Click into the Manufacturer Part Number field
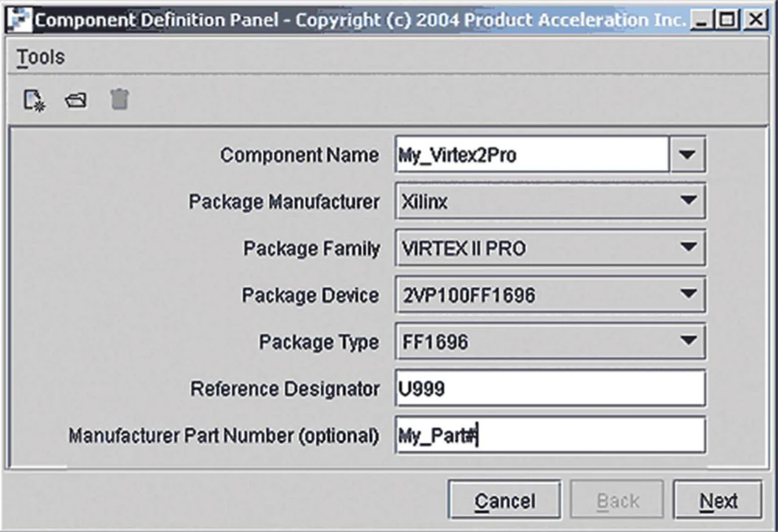The width and height of the screenshot is (778, 532). tap(549, 435)
